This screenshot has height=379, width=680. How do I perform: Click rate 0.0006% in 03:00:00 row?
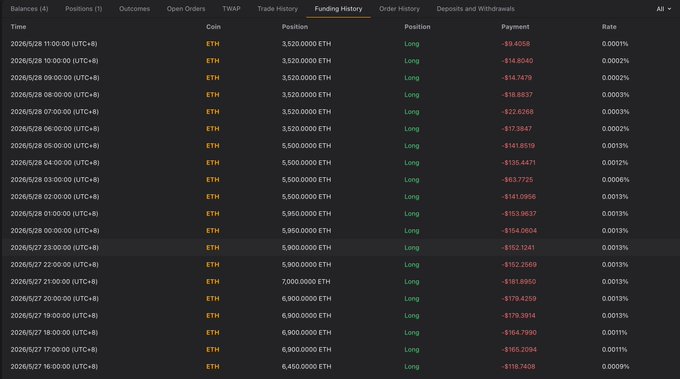pyautogui.click(x=615, y=180)
